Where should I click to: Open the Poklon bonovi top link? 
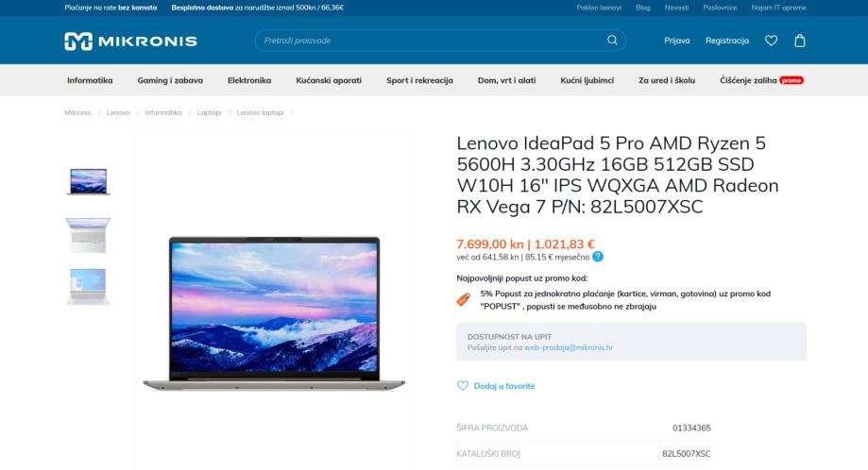(x=599, y=8)
